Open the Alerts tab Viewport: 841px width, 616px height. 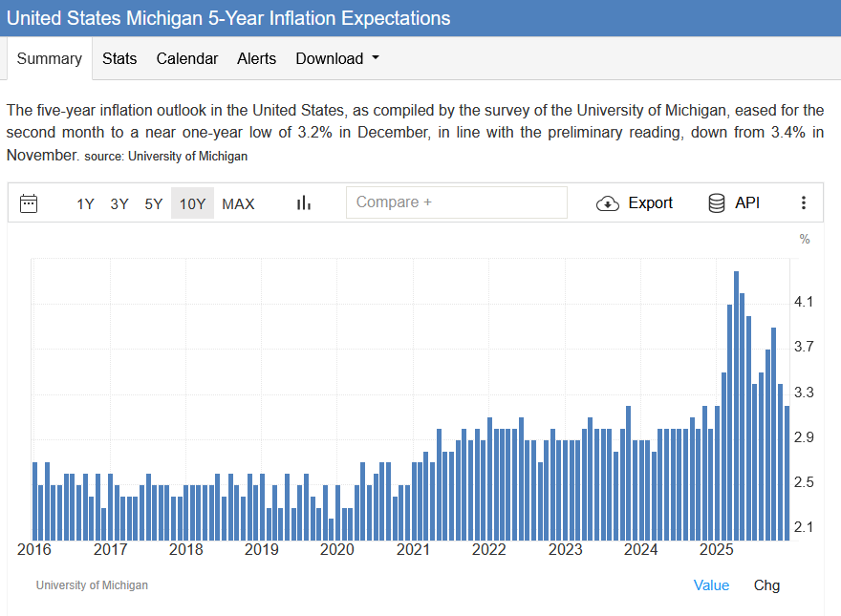point(256,58)
